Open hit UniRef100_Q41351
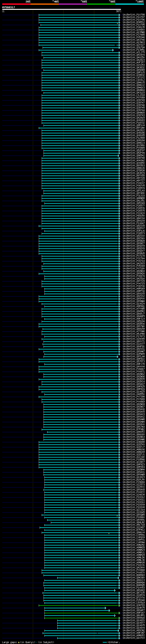The width and height of the screenshot is (146, 644). pos(134,201)
